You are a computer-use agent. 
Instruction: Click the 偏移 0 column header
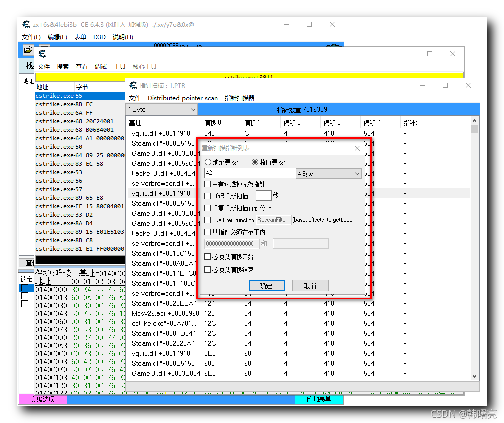(221, 123)
